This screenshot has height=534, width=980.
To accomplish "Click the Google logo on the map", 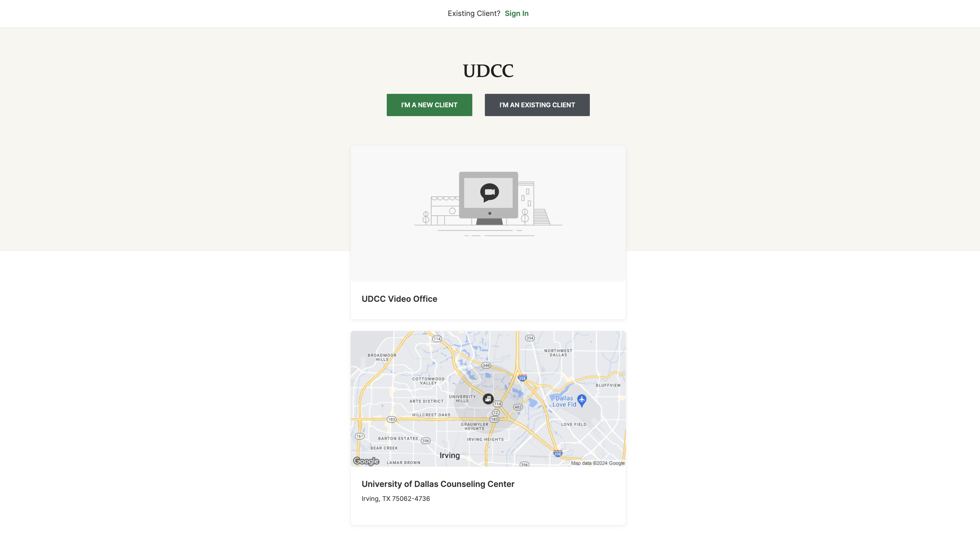I will (x=366, y=461).
